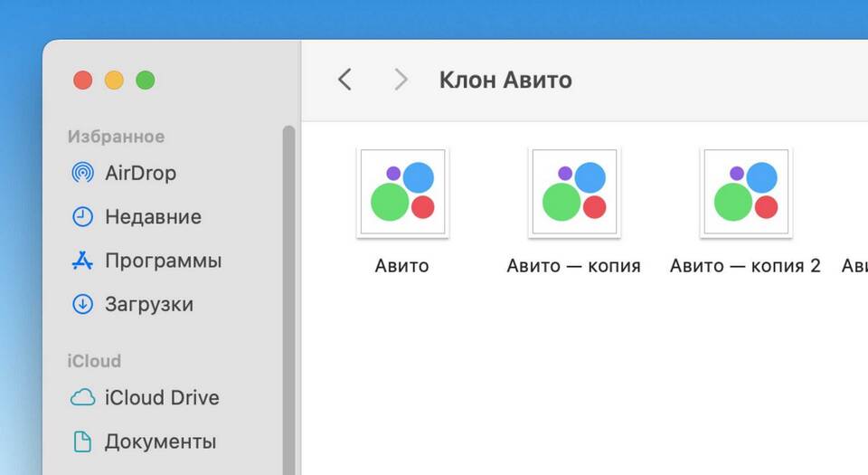This screenshot has width=868, height=475.
Task: Open AirDrop from the sidebar
Action: coord(140,173)
